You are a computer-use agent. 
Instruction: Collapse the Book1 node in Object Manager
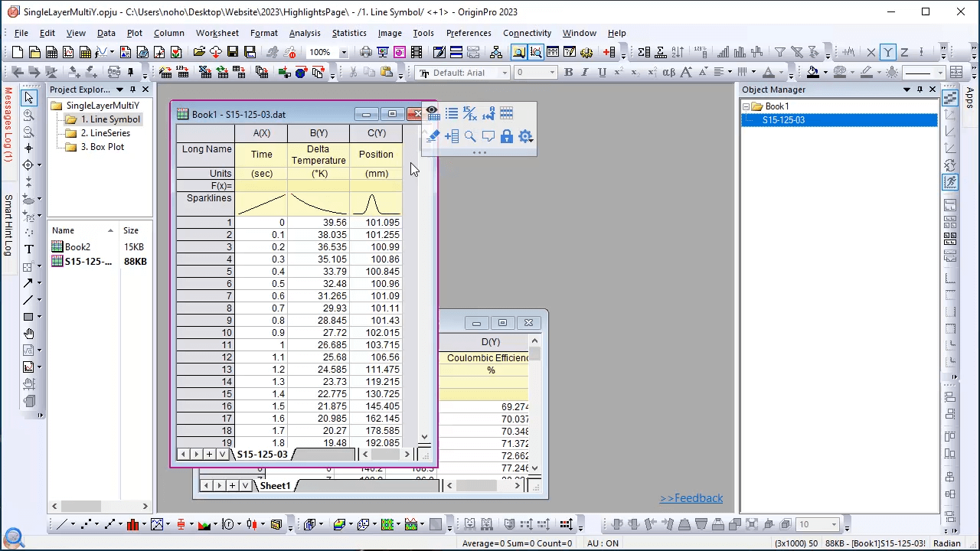point(746,106)
